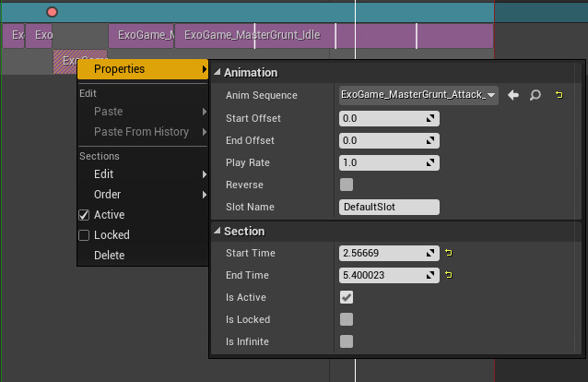This screenshot has width=588, height=382.
Task: Browse to Anim Sequence asset with magnifier
Action: pos(534,95)
